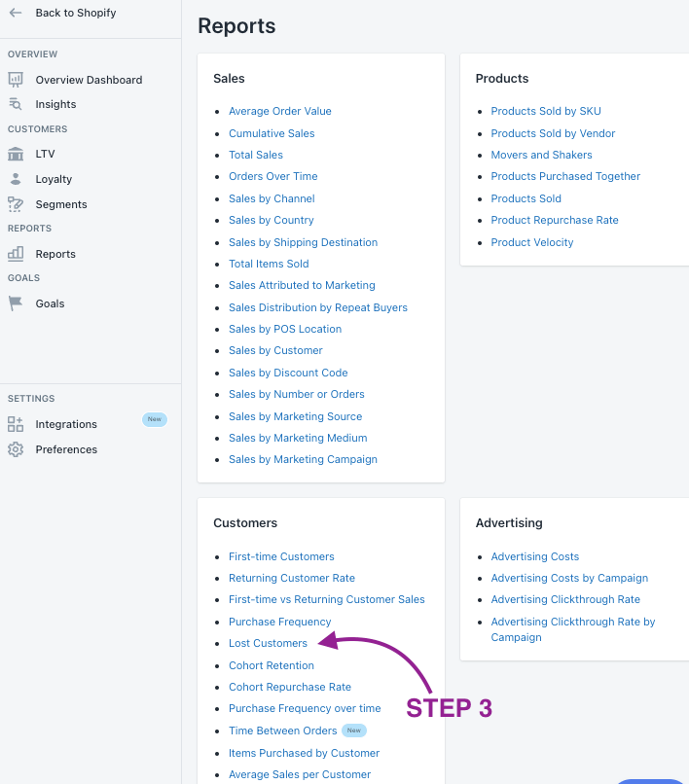
Task: Click the Integrations grid icon
Action: click(x=16, y=424)
